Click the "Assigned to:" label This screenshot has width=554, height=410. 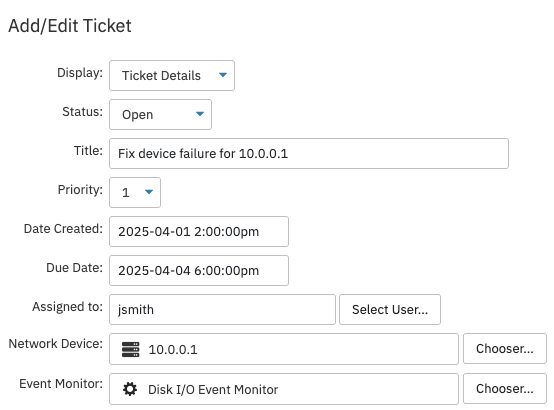(x=67, y=306)
